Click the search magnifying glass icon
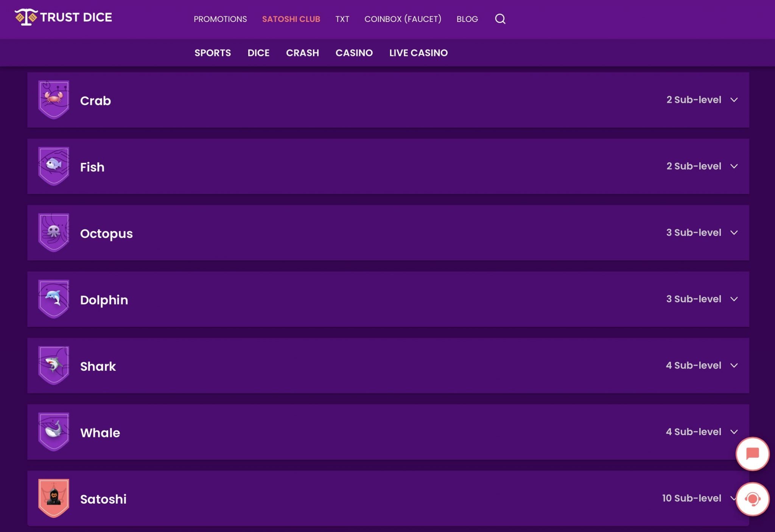The width and height of the screenshot is (775, 532). [x=500, y=18]
